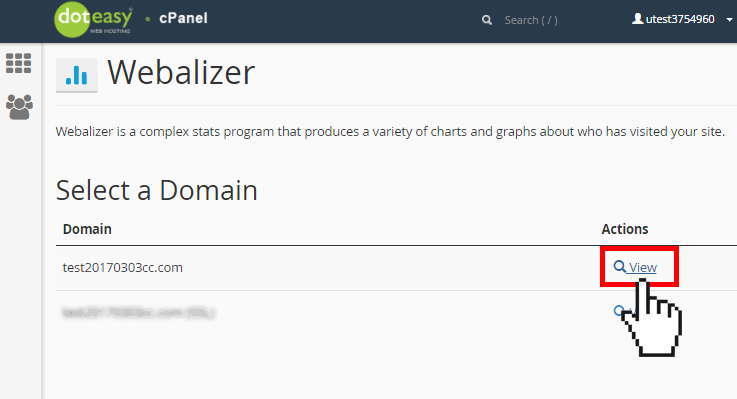
Task: Click the Webalizer bar chart icon
Action: click(x=77, y=75)
